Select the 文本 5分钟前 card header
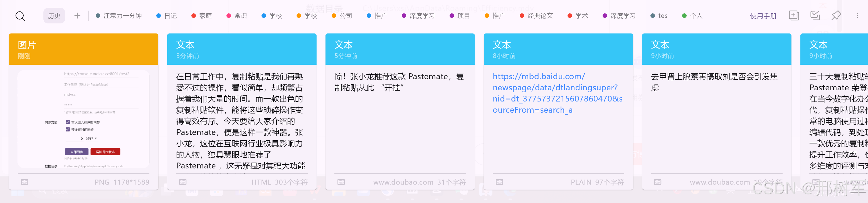The width and height of the screenshot is (868, 203). [400, 49]
